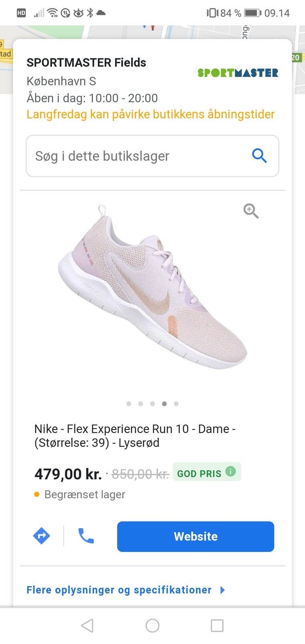Jump to last product image dot

(x=176, y=404)
